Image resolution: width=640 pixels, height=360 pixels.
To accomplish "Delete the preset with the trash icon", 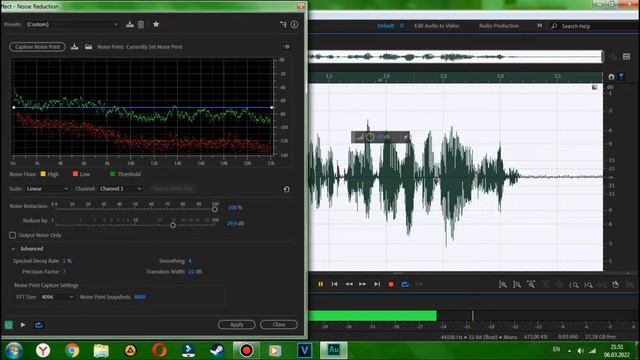I will 141,24.
